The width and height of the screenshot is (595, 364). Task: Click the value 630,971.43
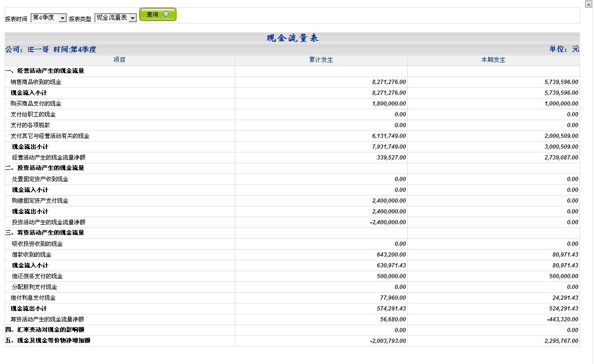[391, 265]
